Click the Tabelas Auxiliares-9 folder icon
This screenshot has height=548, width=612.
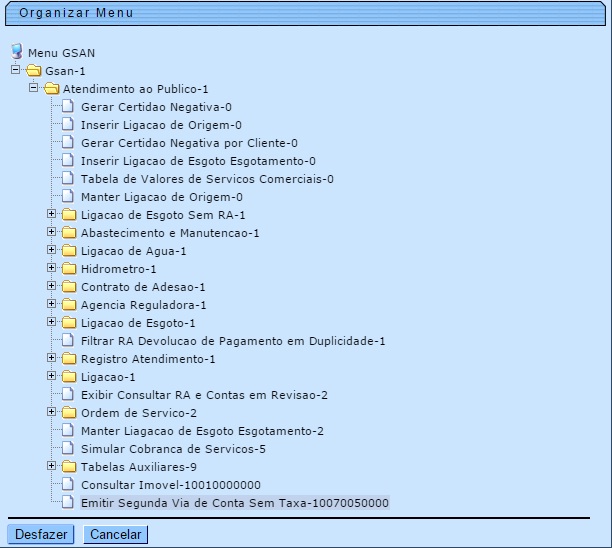point(69,467)
